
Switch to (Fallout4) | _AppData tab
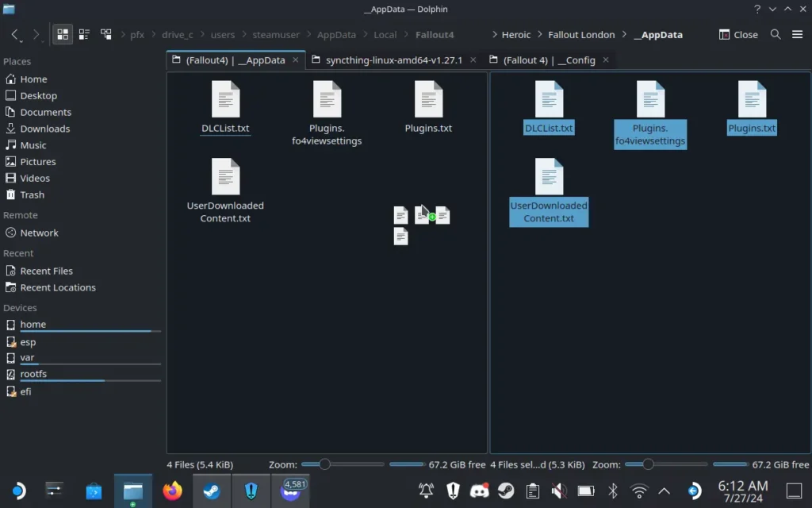[x=236, y=60]
